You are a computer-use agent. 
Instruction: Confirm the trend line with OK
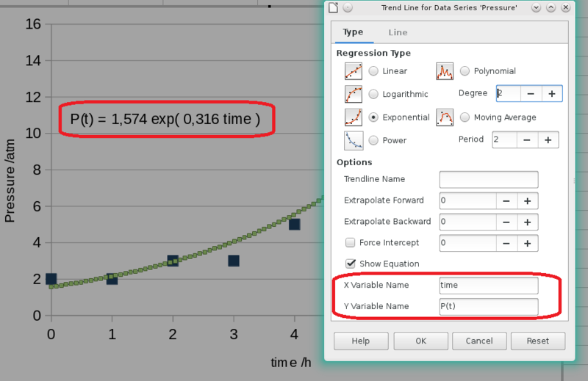tap(420, 341)
